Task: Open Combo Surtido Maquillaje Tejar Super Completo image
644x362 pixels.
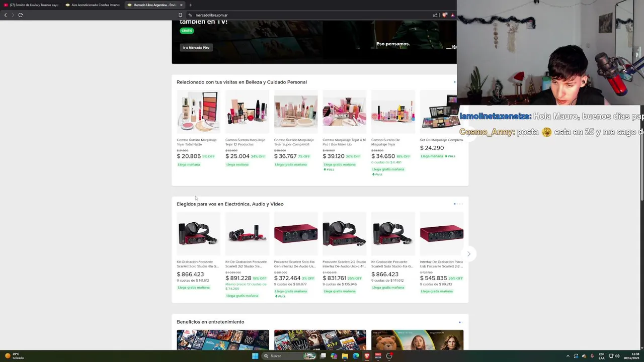Action: click(296, 112)
